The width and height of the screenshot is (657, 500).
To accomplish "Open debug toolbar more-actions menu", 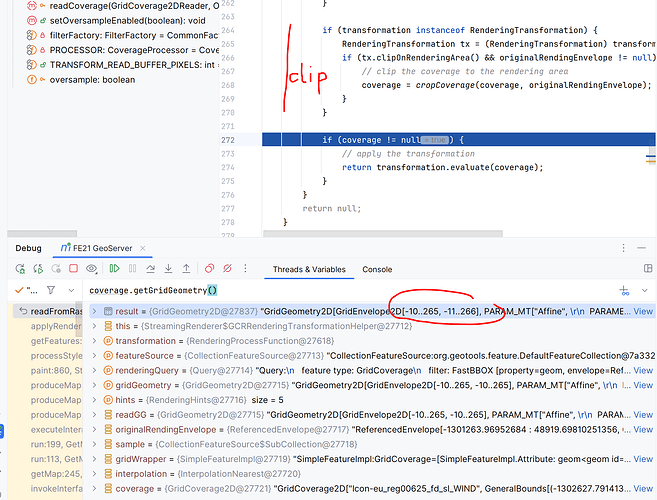I will (246, 268).
